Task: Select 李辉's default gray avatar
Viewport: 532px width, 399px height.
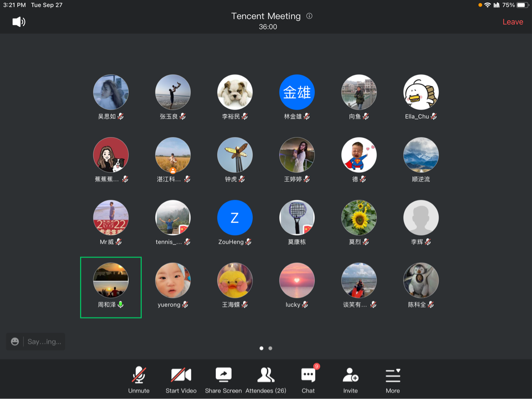Action: tap(421, 218)
